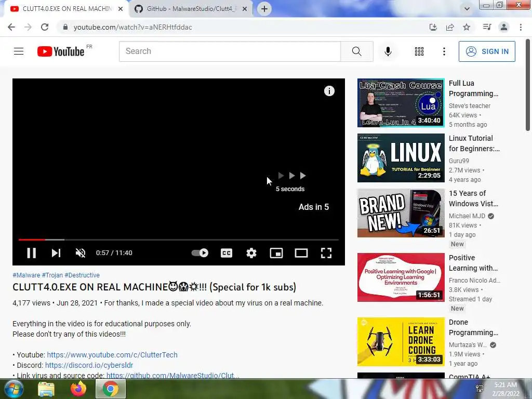This screenshot has width=532, height=399.
Task: Skip to next video button
Action: pyautogui.click(x=56, y=253)
